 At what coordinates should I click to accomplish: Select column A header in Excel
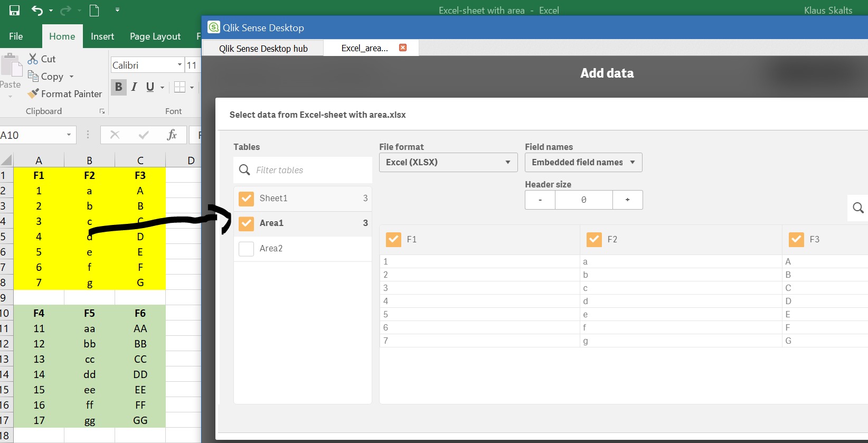(x=39, y=161)
